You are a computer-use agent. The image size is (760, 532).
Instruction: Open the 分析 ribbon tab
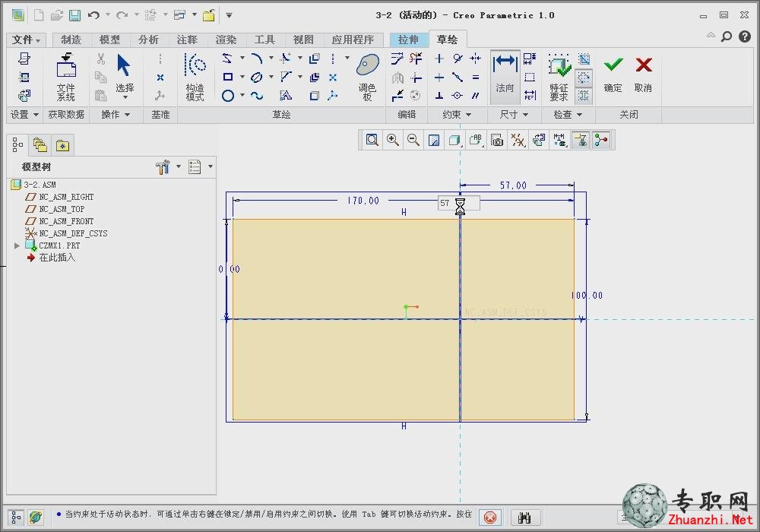(x=148, y=40)
